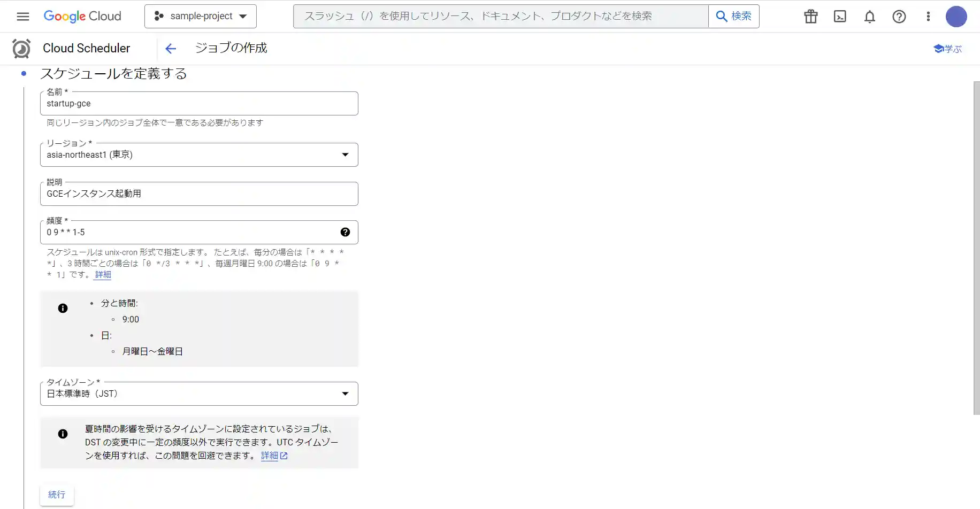980x509 pixels.
Task: Click the frequency field help icon
Action: 345,232
